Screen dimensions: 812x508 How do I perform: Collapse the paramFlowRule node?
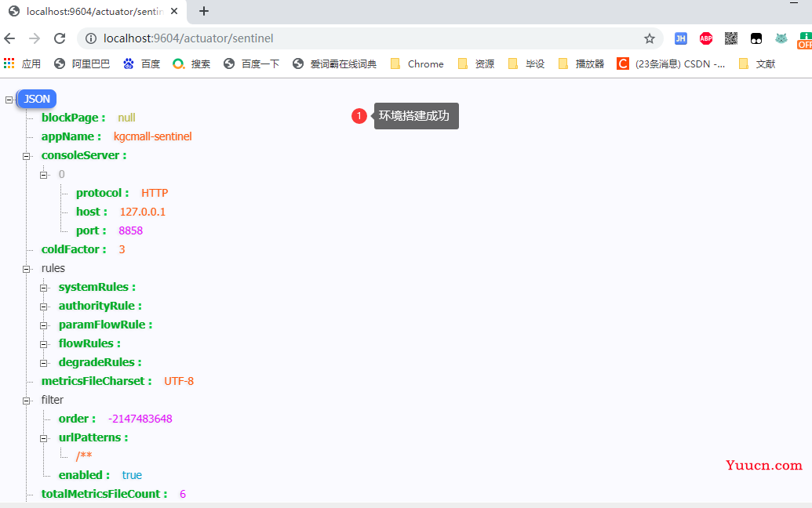pos(43,325)
